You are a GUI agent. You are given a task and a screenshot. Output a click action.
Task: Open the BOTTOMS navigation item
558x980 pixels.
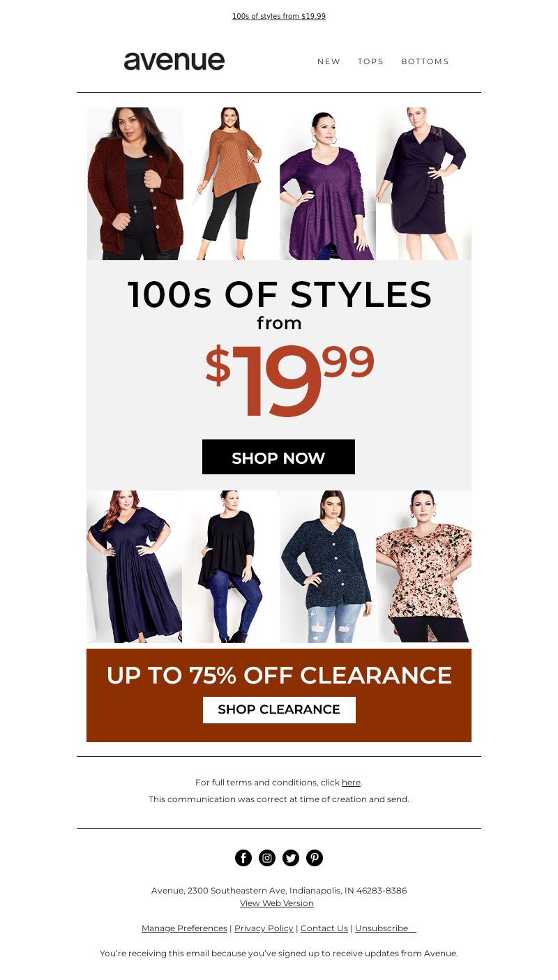425,61
